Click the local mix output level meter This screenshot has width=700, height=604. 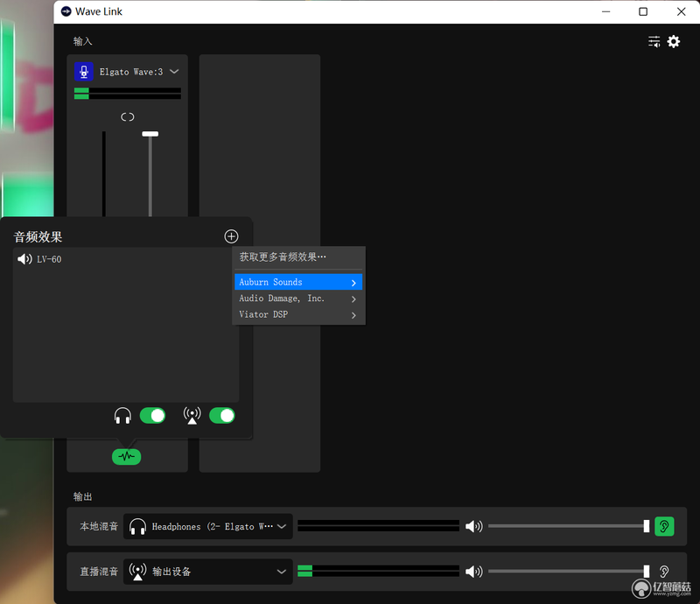pyautogui.click(x=378, y=526)
